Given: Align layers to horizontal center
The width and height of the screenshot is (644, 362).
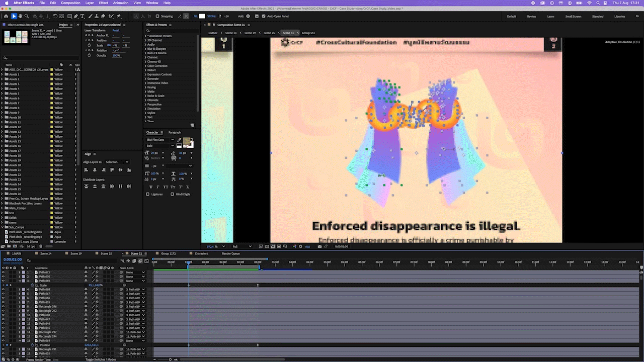Looking at the screenshot, I should pos(95,170).
